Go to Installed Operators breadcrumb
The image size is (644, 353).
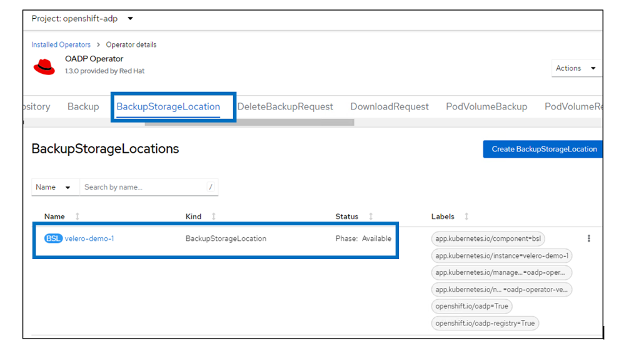pyautogui.click(x=61, y=44)
